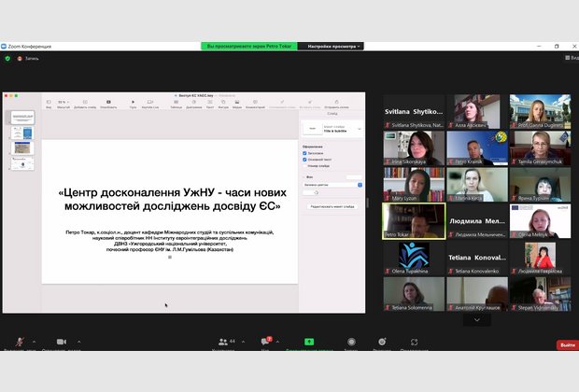Click the green encryption shield icon

tap(7, 58)
